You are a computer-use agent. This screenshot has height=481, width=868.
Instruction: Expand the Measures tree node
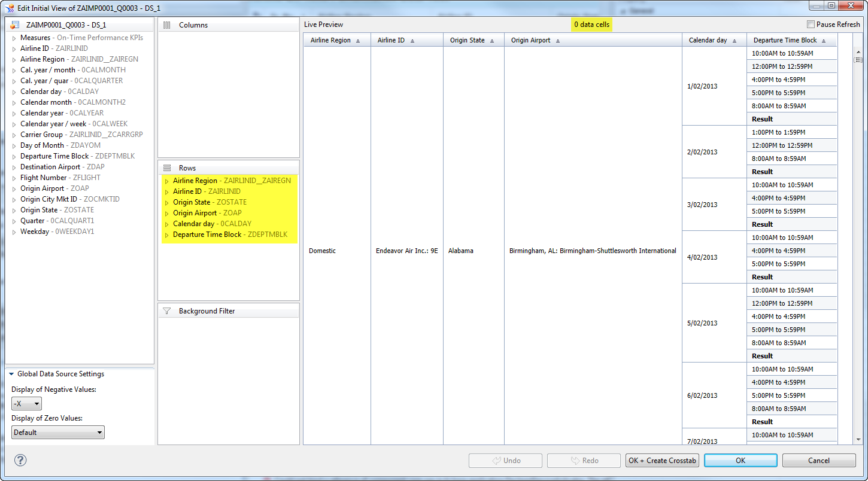[x=14, y=38]
